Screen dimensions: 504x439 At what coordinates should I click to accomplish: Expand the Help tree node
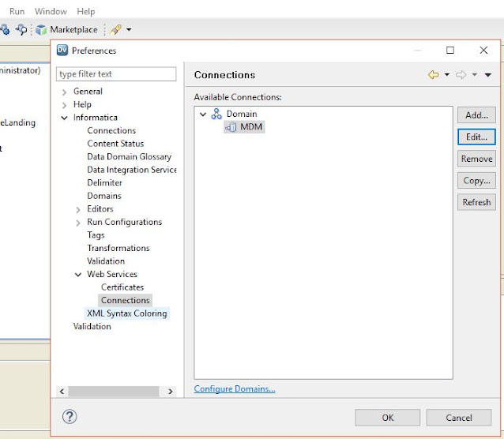point(64,105)
